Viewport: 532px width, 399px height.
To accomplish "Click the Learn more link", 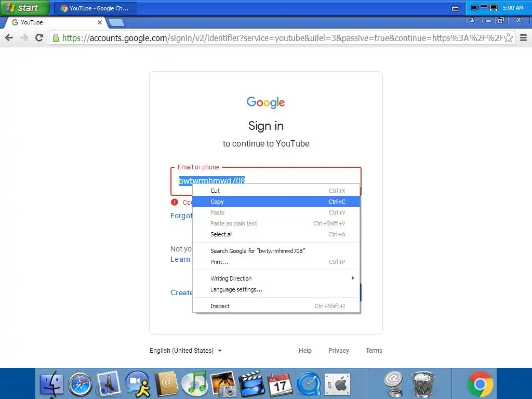I will click(x=180, y=259).
